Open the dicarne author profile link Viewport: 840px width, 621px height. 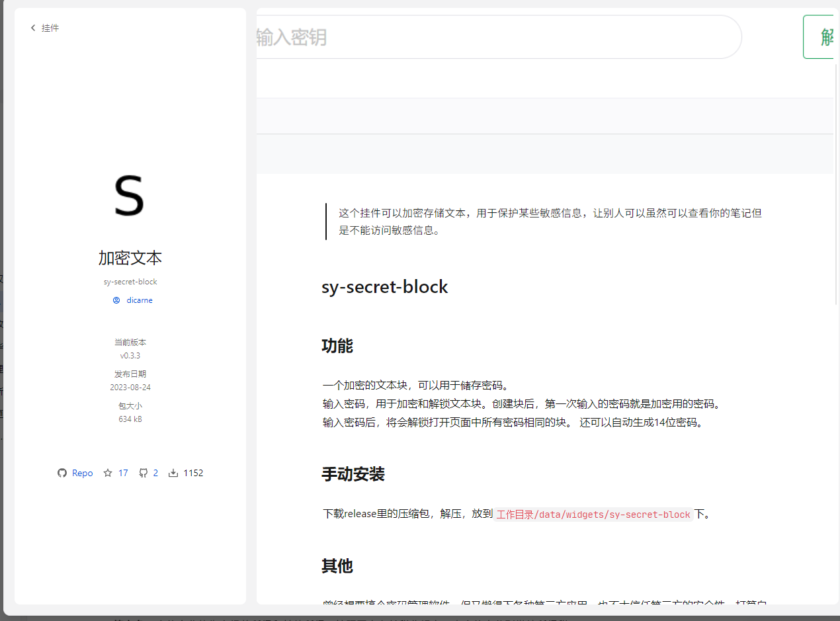(x=140, y=300)
